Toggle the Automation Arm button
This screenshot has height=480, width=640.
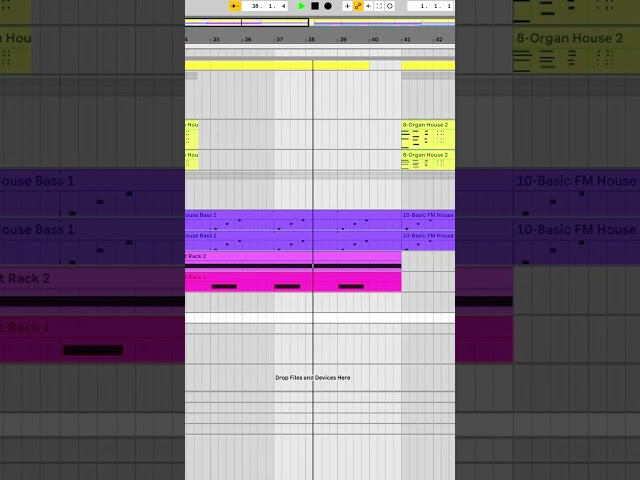[358, 6]
